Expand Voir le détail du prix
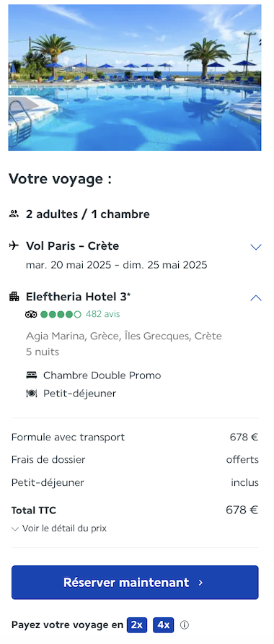274x644 pixels. pyautogui.click(x=59, y=528)
